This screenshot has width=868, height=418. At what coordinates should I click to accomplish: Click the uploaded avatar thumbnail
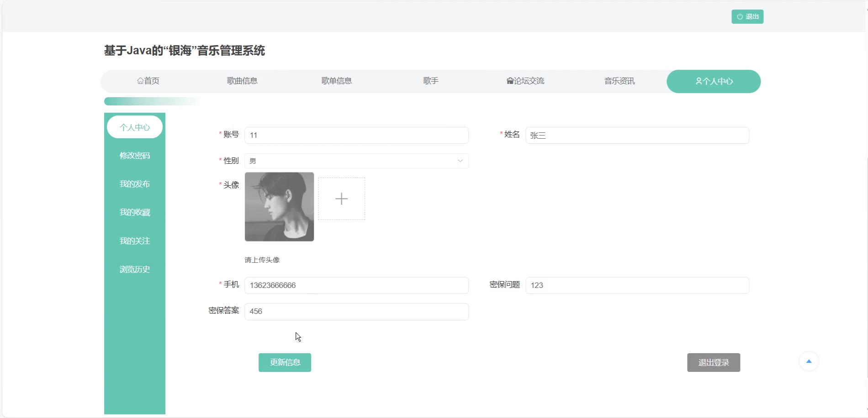[x=279, y=207]
